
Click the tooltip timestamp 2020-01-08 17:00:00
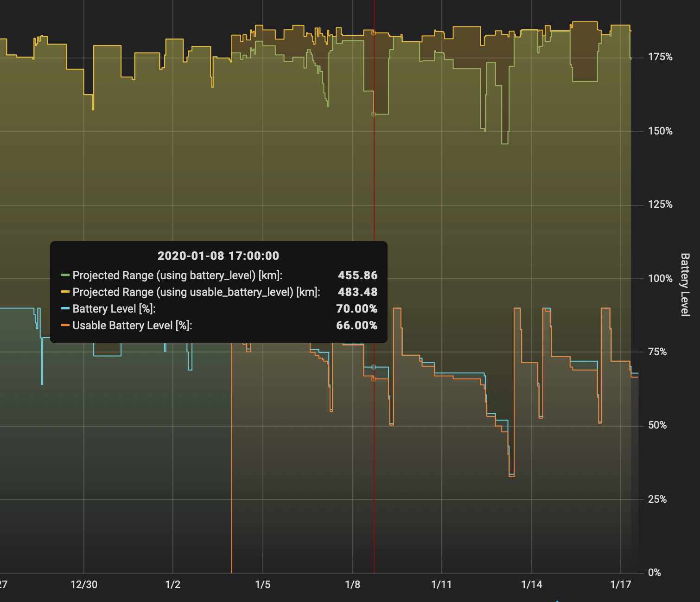[x=218, y=256]
